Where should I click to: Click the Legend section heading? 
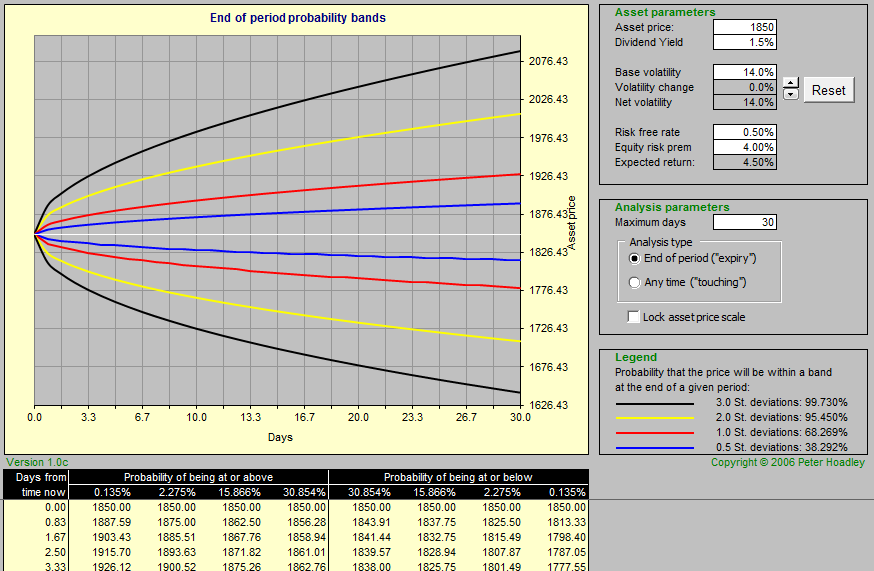[x=635, y=357]
